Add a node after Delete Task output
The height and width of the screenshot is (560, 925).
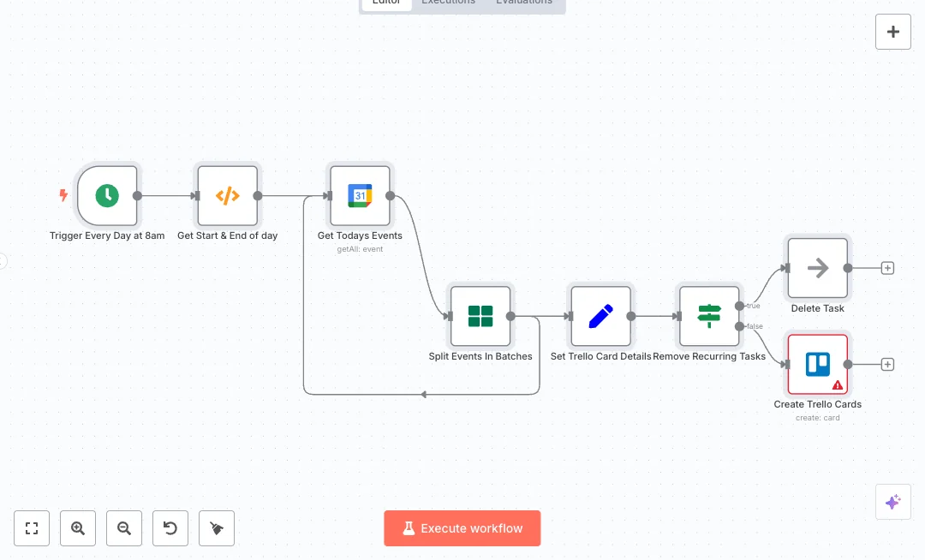(x=887, y=268)
